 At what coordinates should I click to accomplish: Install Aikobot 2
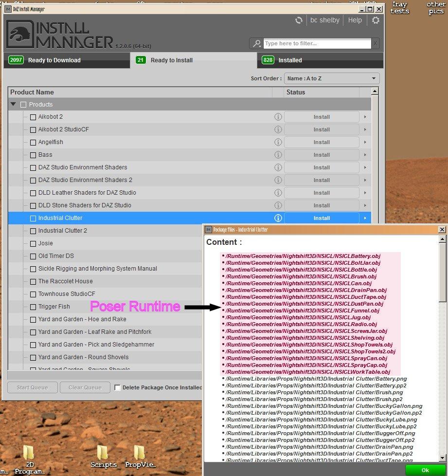point(322,117)
